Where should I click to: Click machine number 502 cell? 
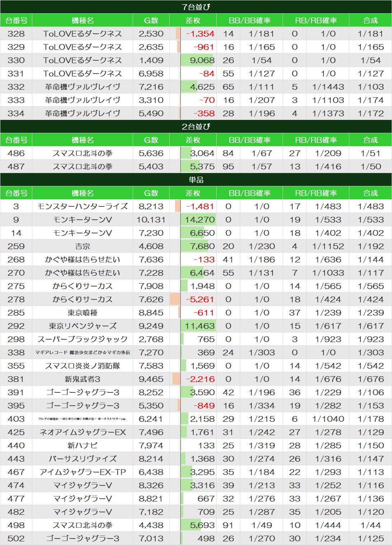coord(16,539)
